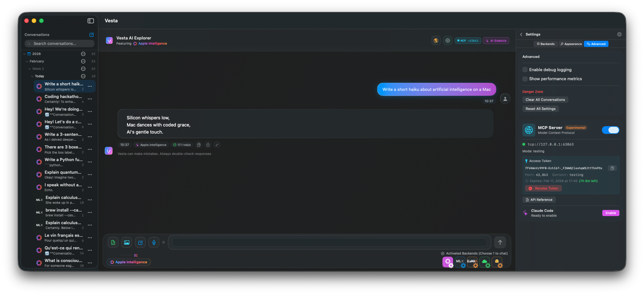Copy the Access Token with the clipboard icon
The image size is (644, 295).
(x=612, y=168)
